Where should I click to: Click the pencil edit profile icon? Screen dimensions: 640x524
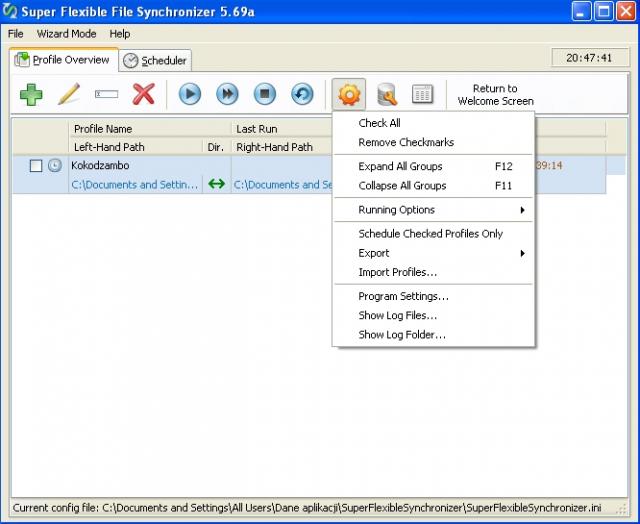69,94
